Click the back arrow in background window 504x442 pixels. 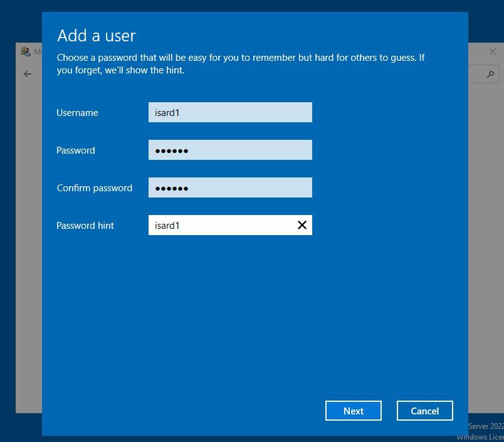point(28,74)
